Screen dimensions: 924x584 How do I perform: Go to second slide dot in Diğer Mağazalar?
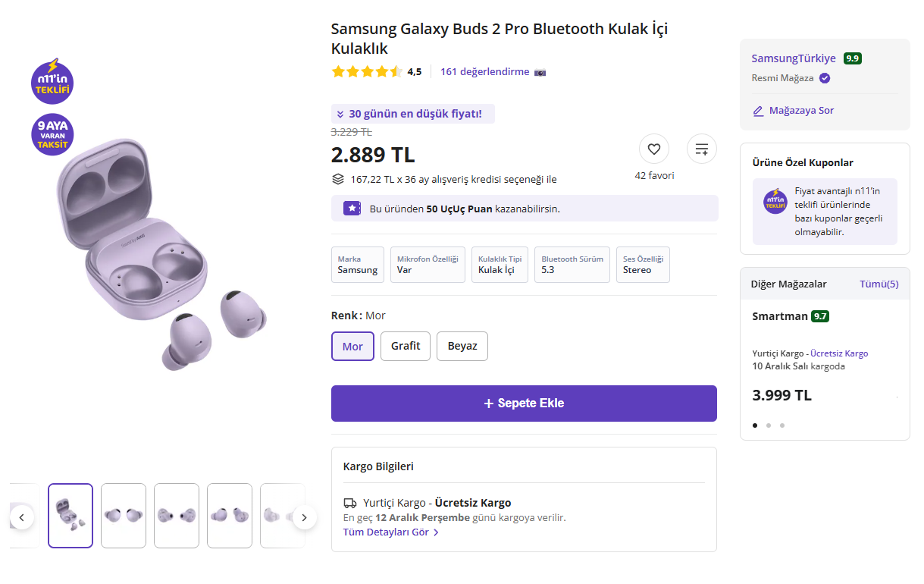pos(769,425)
